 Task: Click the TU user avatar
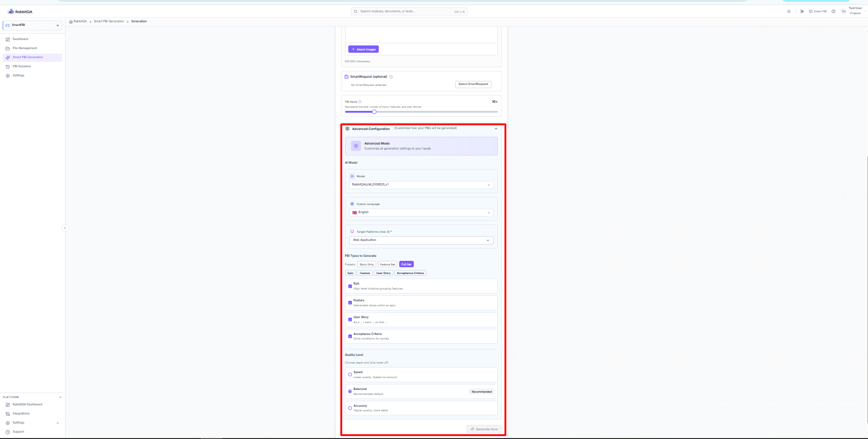843,11
